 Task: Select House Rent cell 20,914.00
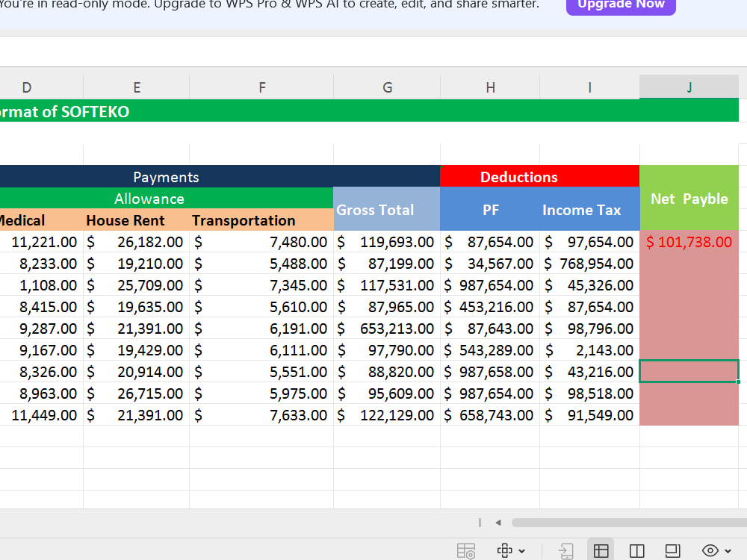coord(136,371)
